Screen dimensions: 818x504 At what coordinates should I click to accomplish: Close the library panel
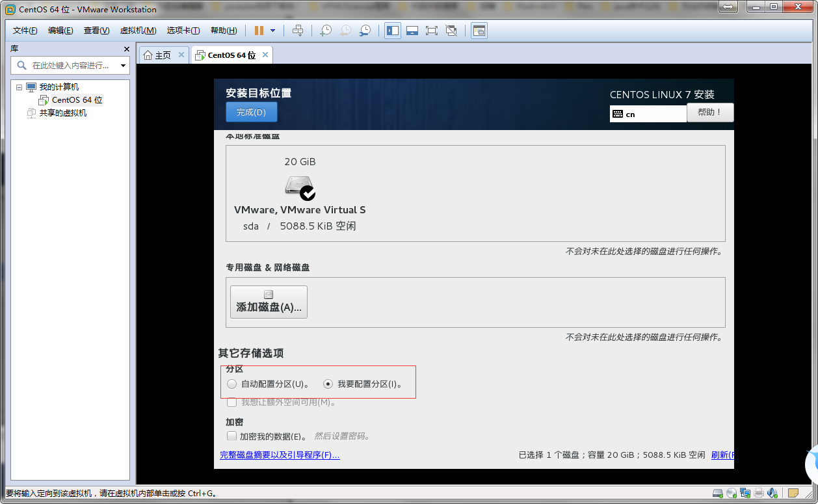tap(127, 49)
